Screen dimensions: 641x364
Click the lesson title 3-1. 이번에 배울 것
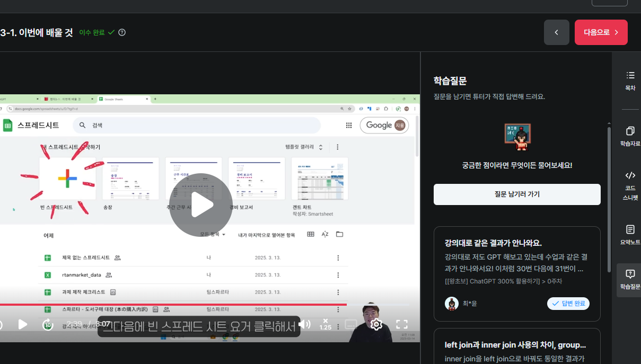(x=36, y=32)
